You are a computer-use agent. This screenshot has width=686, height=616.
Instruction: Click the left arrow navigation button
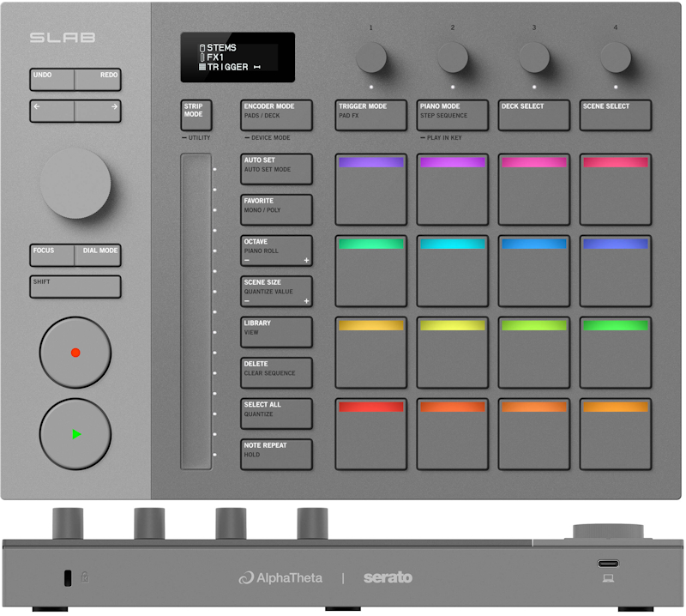coord(52,111)
